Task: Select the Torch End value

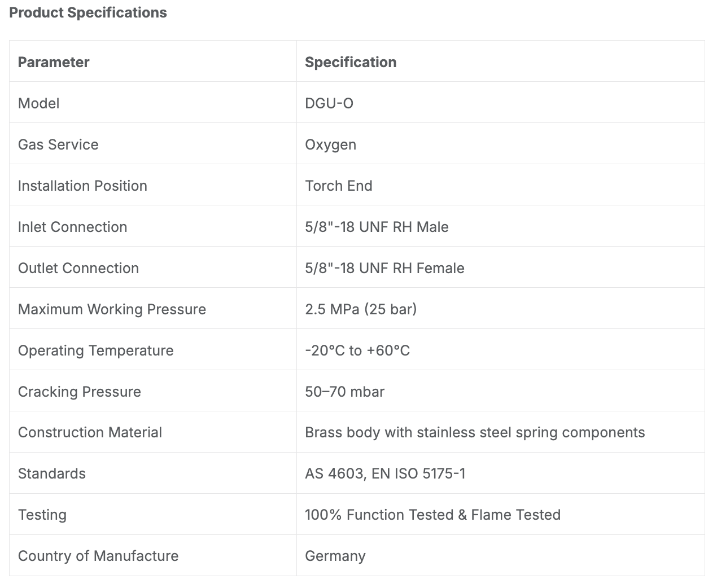Action: (339, 186)
